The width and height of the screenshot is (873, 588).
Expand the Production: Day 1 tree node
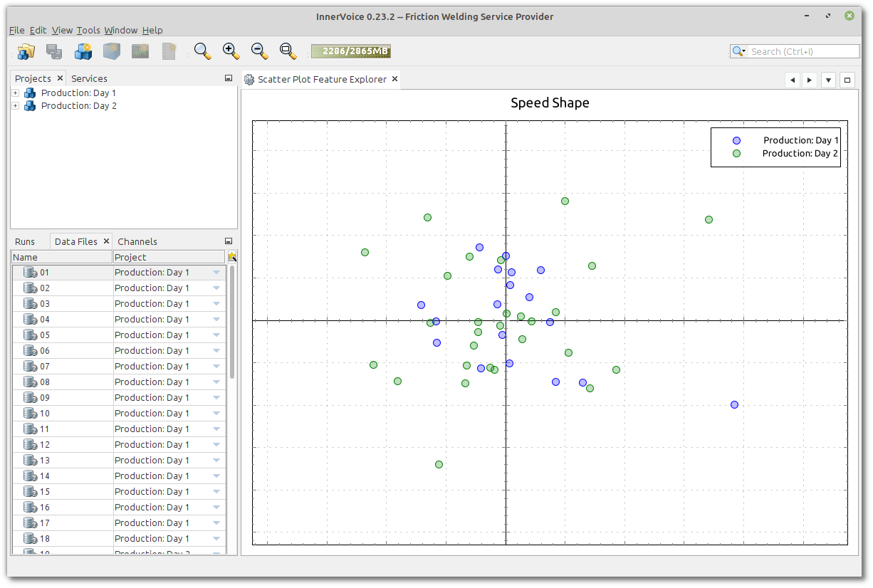(16, 93)
